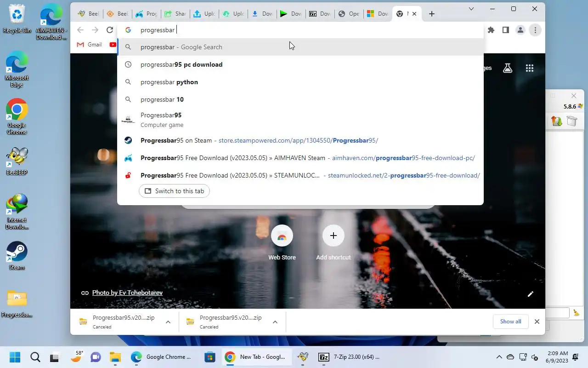Close the active New Tab tab
588x368 pixels.
coord(414,14)
